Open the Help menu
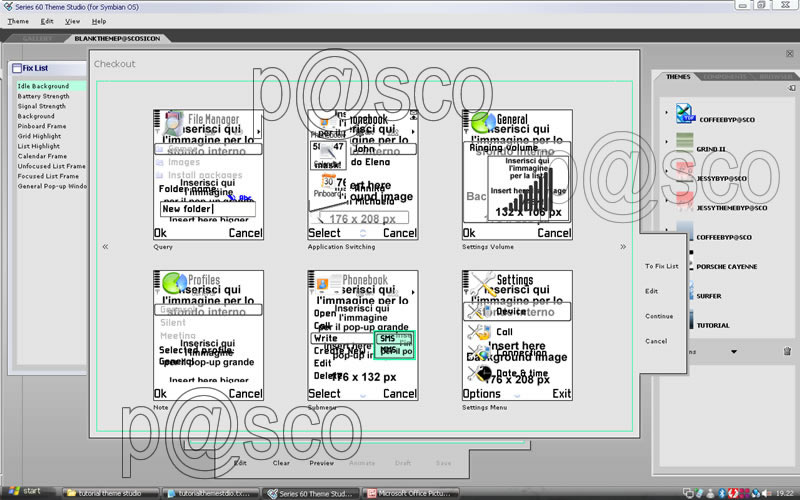 (x=98, y=21)
